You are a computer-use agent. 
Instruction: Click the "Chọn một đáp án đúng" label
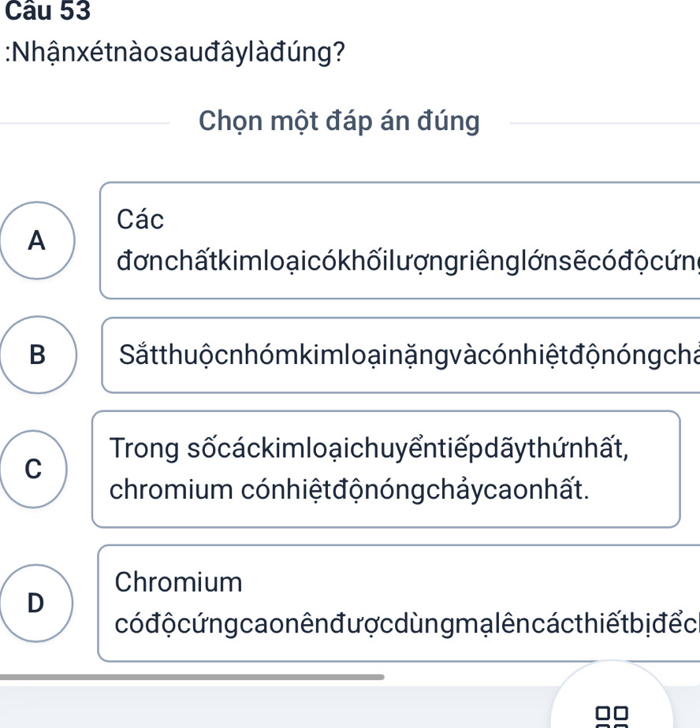pyautogui.click(x=339, y=121)
